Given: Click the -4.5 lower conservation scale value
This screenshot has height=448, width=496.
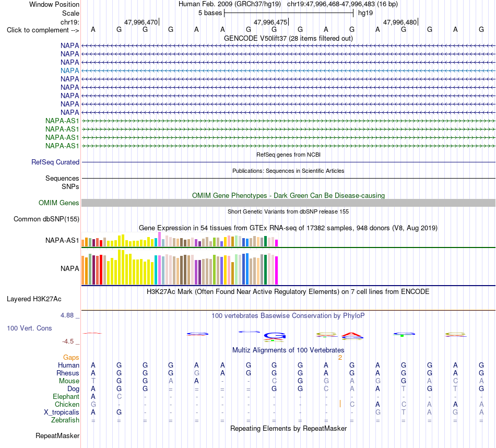Looking at the screenshot, I should pyautogui.click(x=68, y=341).
